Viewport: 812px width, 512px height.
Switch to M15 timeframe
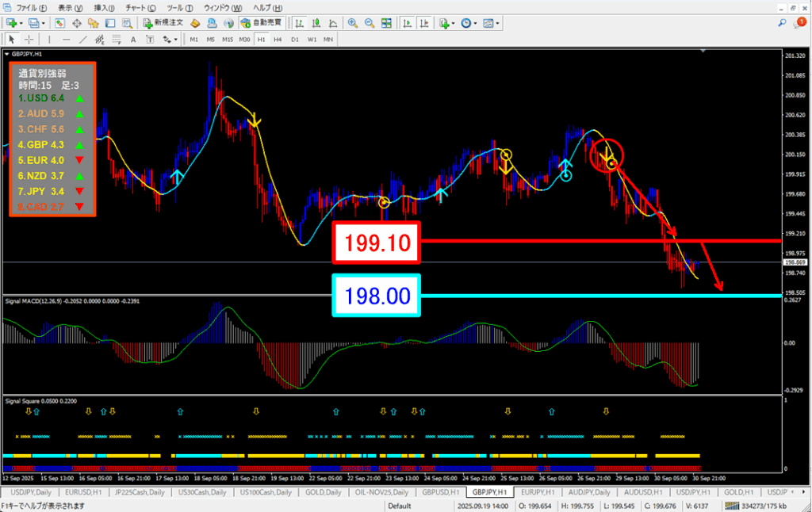228,39
